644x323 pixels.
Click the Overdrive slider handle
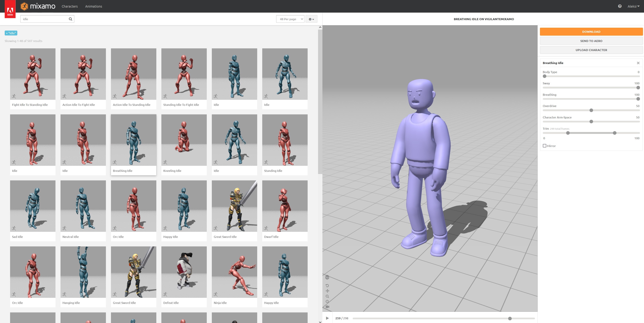tap(591, 110)
